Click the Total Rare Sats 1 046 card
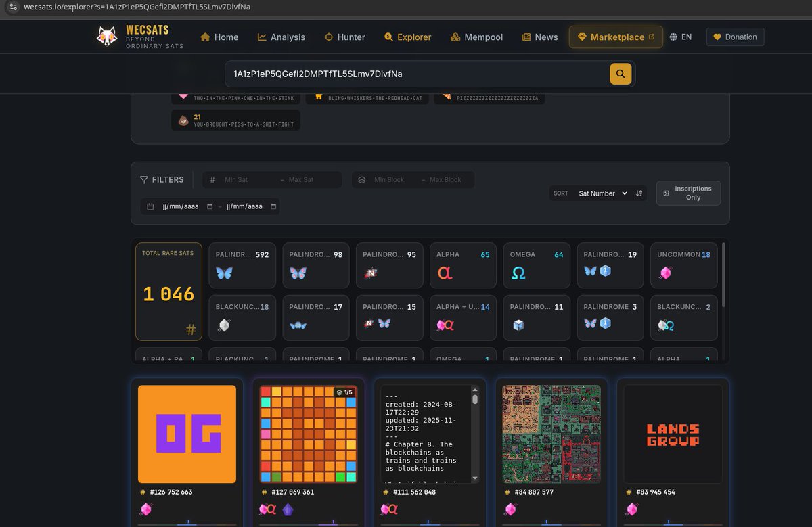This screenshot has height=527, width=812. coord(168,292)
